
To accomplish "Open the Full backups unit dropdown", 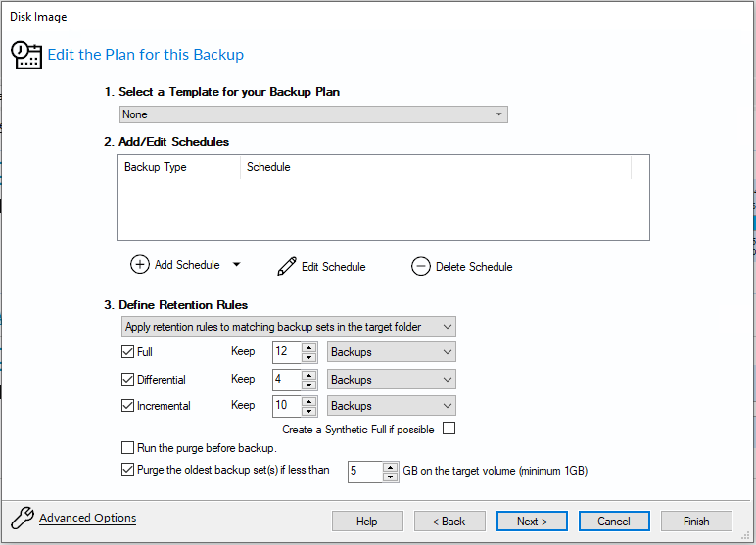I will tap(391, 352).
